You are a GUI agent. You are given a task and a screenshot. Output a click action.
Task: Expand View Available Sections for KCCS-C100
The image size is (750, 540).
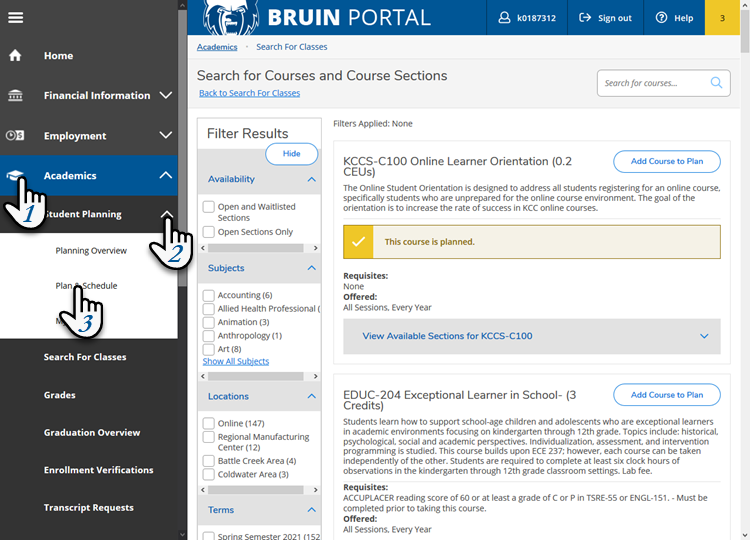pyautogui.click(x=532, y=336)
